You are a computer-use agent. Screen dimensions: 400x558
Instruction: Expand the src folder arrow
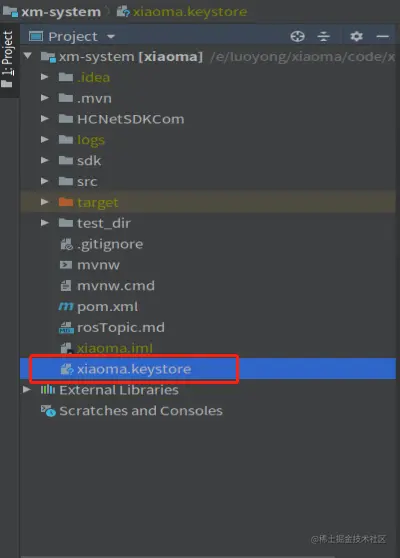click(x=44, y=181)
